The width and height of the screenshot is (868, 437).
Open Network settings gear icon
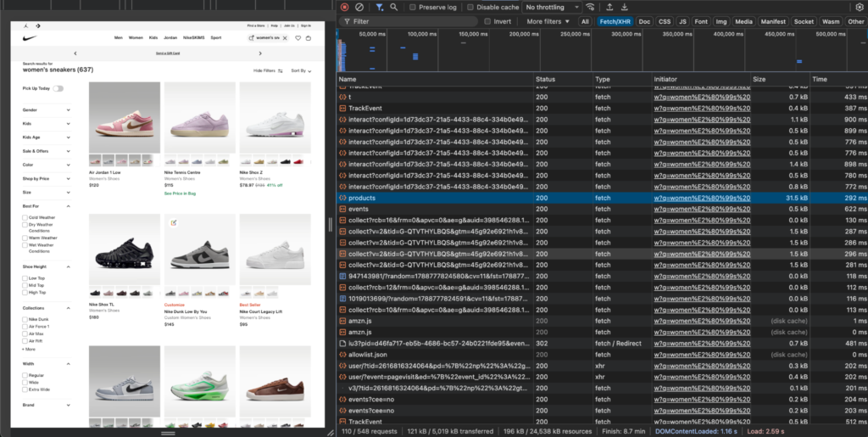click(860, 7)
